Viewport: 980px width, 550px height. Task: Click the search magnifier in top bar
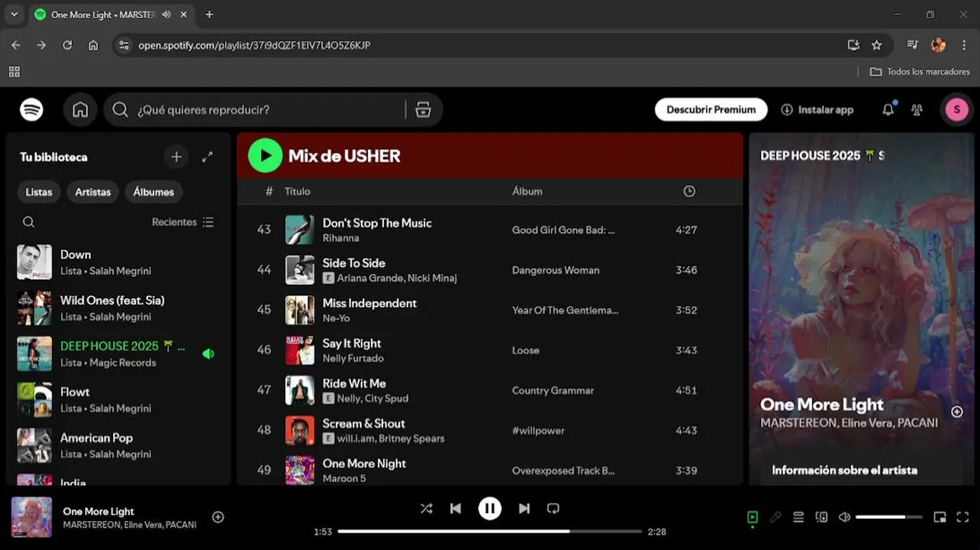120,110
